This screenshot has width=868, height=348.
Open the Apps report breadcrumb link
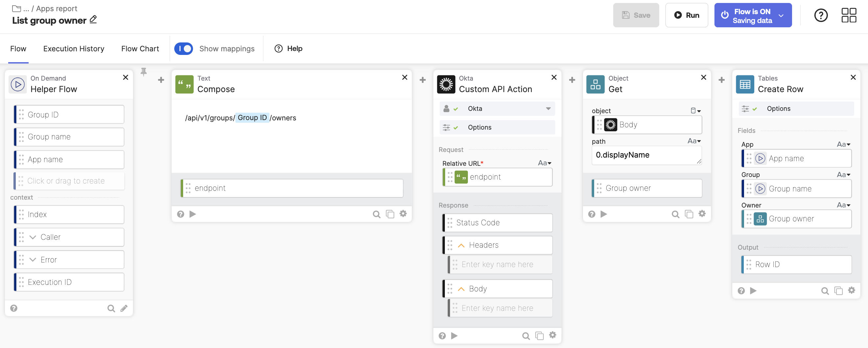click(x=56, y=8)
